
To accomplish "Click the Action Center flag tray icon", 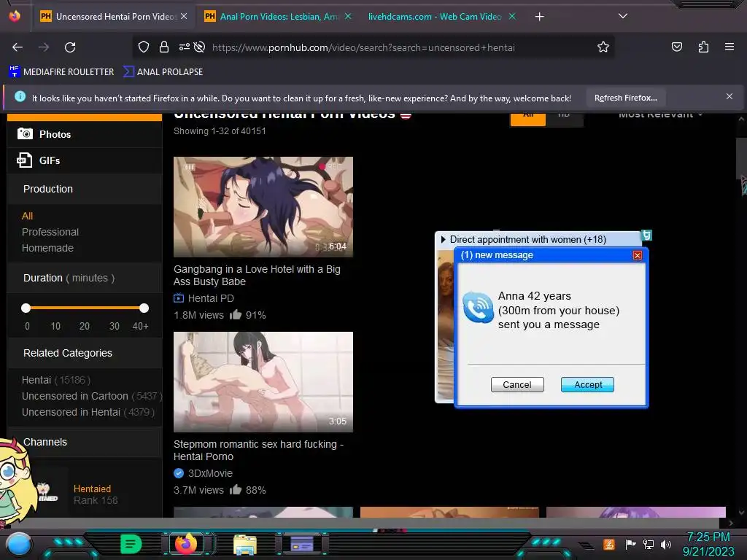I will point(631,544).
